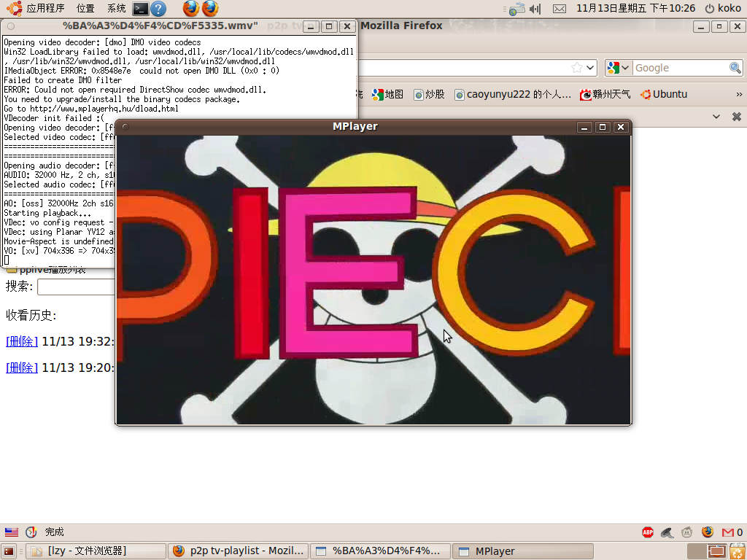Click the 收看历史 heading text
The width and height of the screenshot is (747, 560).
(x=31, y=315)
